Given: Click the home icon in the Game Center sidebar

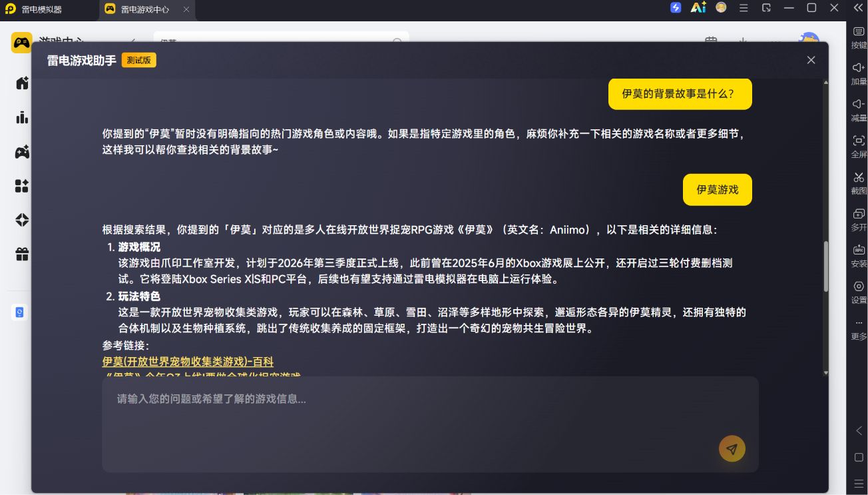Looking at the screenshot, I should pyautogui.click(x=22, y=83).
